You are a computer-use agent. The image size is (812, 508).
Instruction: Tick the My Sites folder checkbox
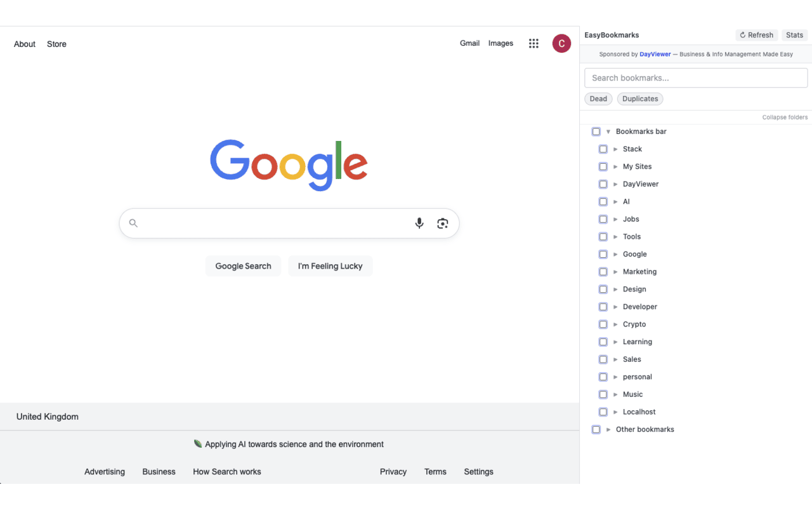click(603, 166)
